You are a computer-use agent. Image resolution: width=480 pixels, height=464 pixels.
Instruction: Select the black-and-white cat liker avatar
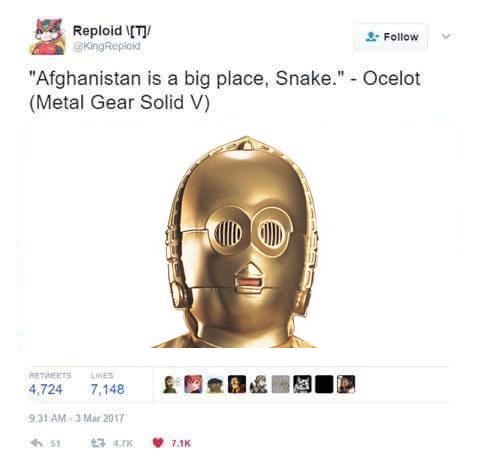[302, 384]
